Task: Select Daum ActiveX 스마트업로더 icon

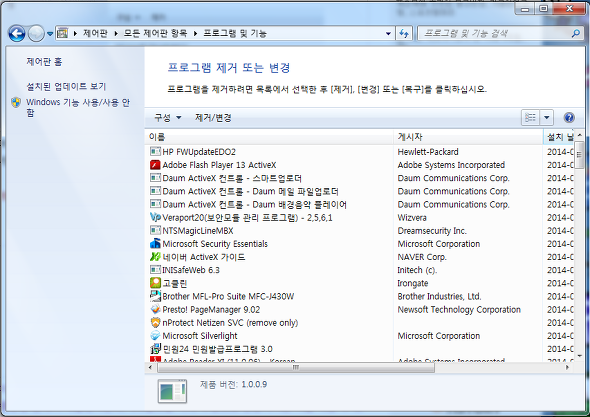Action: click(155, 178)
